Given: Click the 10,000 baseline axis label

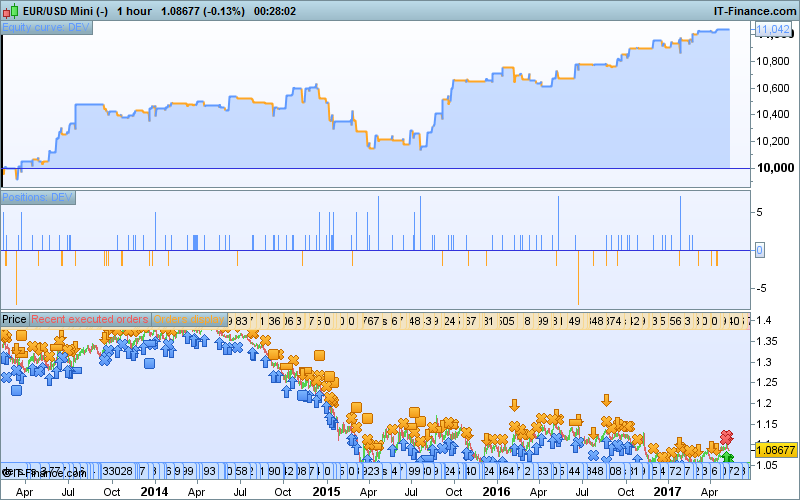Looking at the screenshot, I should pos(776,168).
